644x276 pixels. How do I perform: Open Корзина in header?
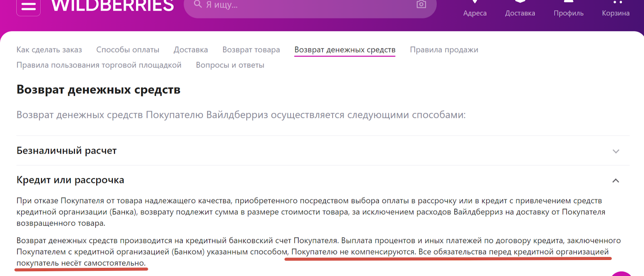point(616,9)
